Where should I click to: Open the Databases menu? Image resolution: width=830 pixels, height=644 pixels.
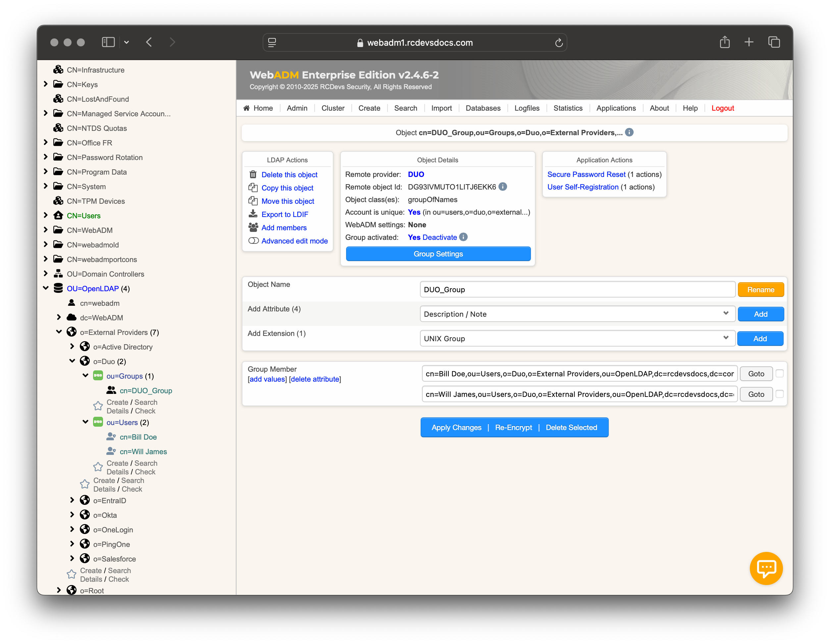pyautogui.click(x=483, y=108)
